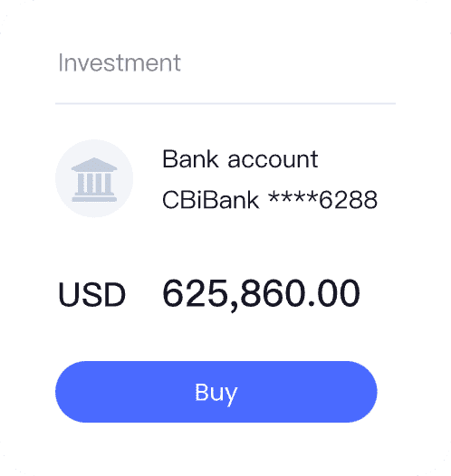Click the Investment field label
The width and height of the screenshot is (451, 476).
(120, 62)
